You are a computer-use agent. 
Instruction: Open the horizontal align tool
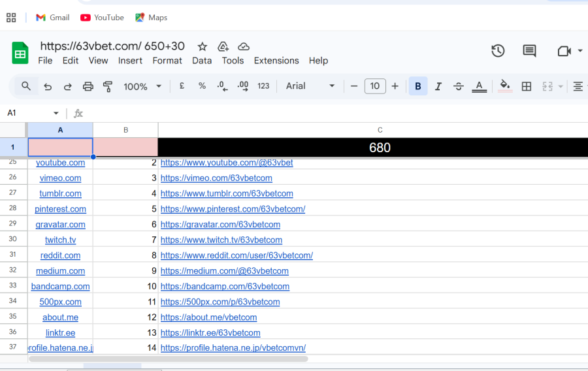(x=578, y=87)
